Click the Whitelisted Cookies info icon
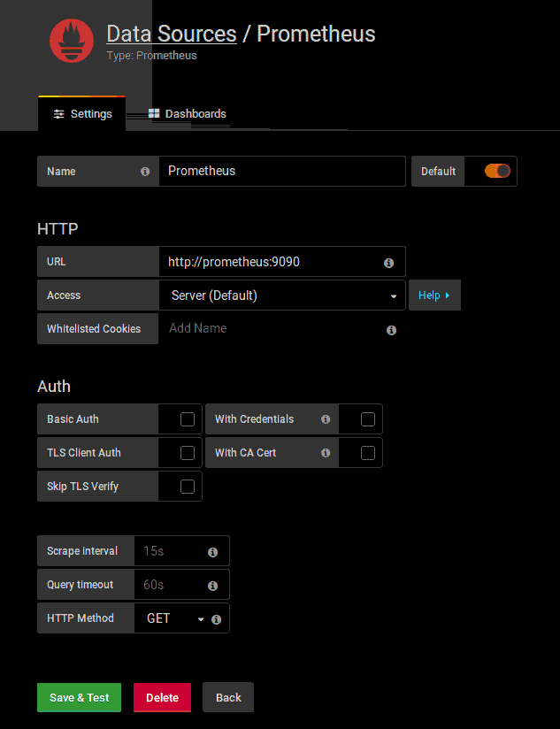The width and height of the screenshot is (560, 729). tap(391, 330)
